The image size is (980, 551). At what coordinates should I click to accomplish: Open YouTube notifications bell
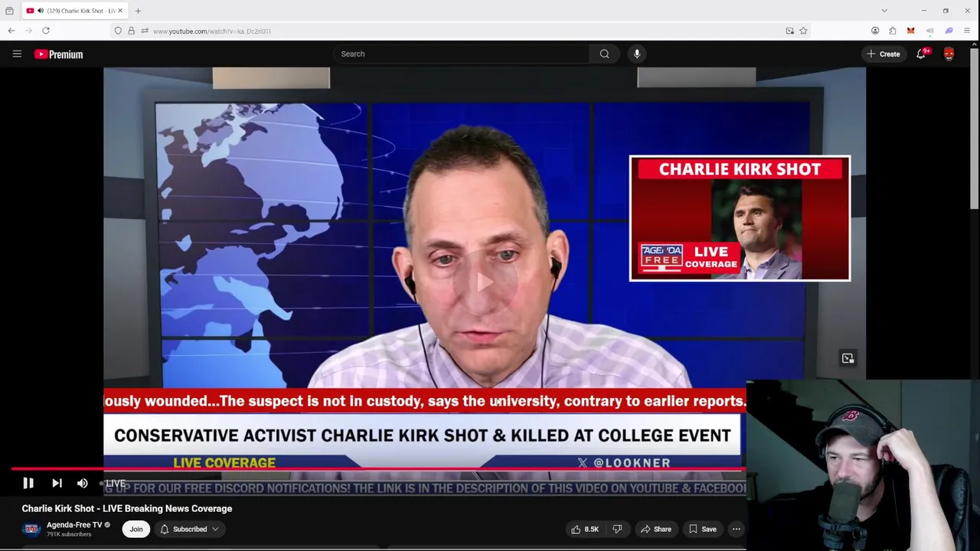(x=921, y=54)
